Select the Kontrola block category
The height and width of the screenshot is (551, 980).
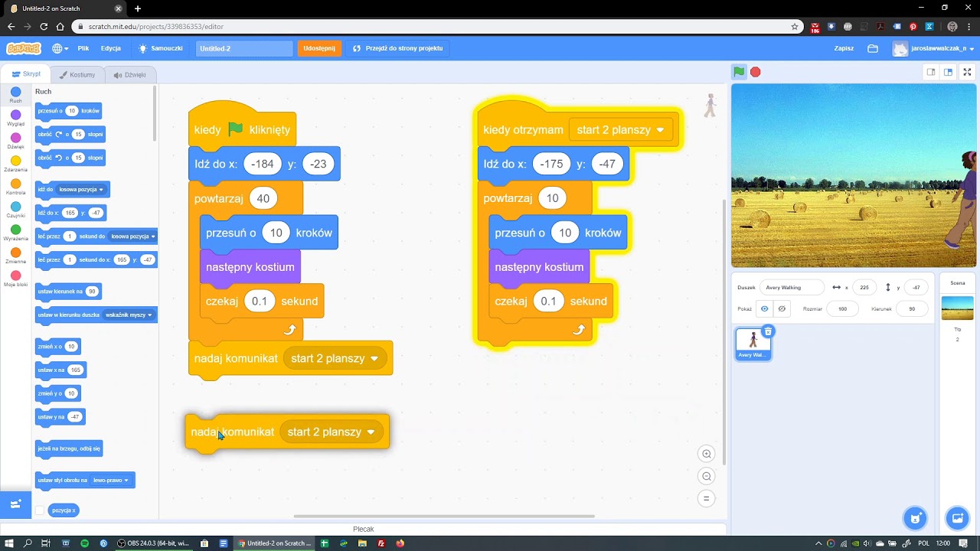15,187
